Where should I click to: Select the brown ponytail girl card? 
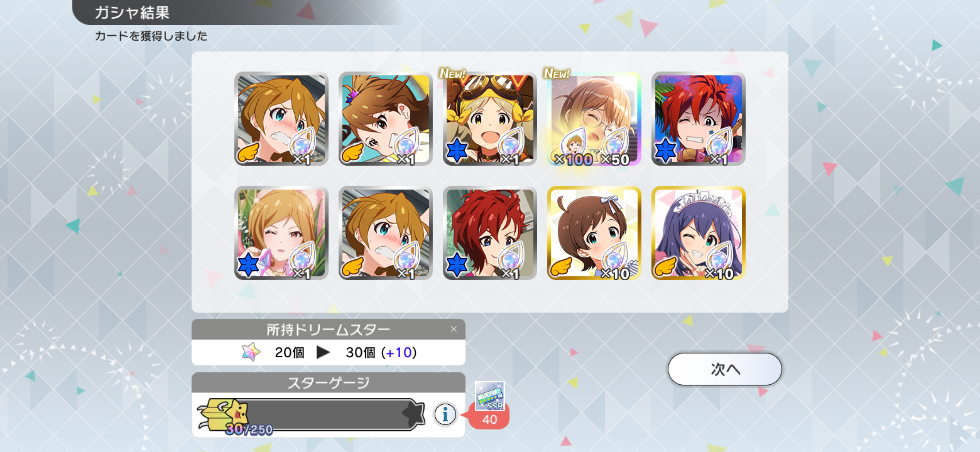pos(386,119)
